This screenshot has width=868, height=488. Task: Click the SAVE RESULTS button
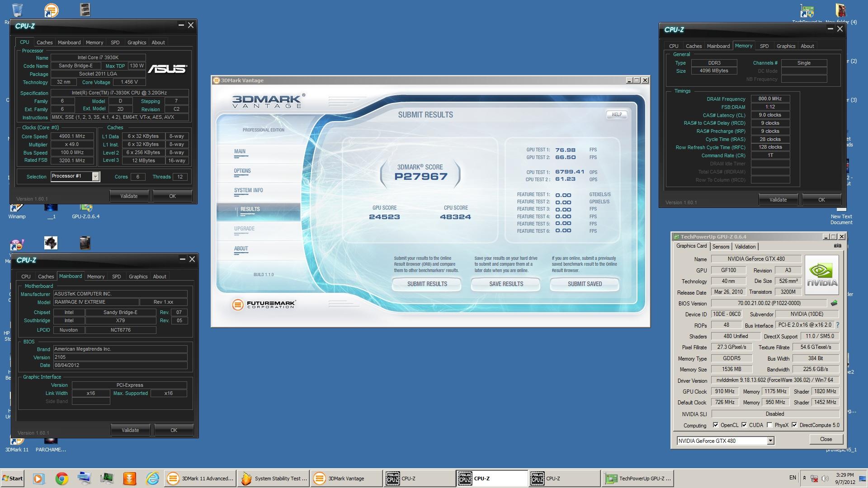coord(506,284)
